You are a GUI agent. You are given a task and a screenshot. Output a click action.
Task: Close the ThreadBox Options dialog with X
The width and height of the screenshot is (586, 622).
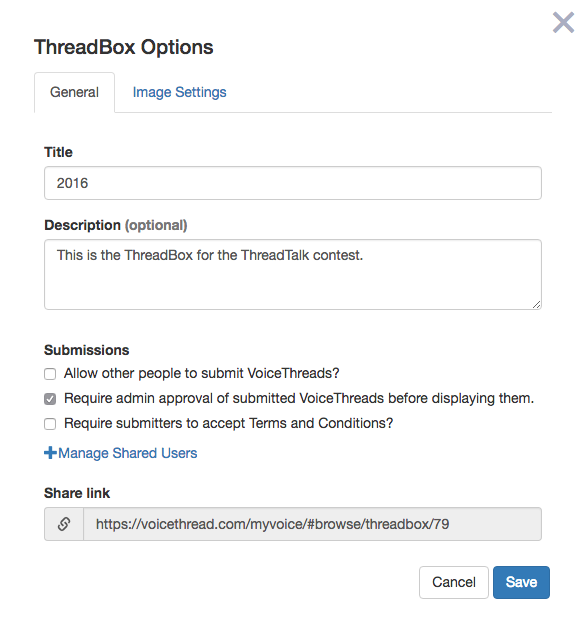click(563, 22)
